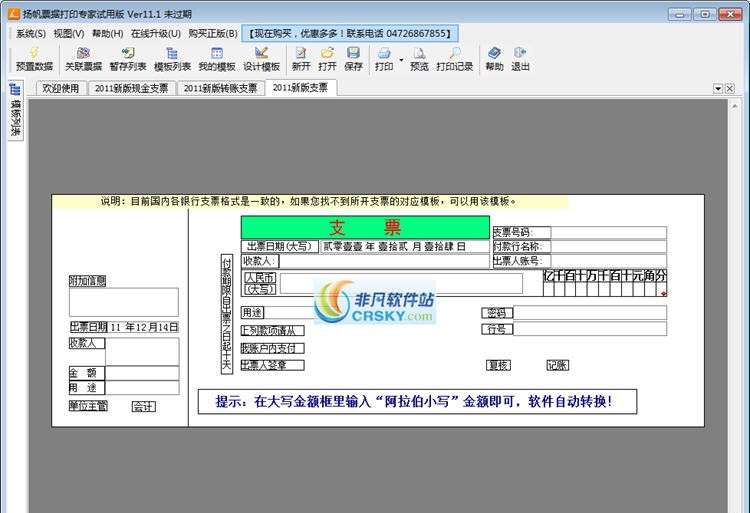The image size is (750, 513).
Task: Select the 2011新版支票 tab
Action: 300,87
